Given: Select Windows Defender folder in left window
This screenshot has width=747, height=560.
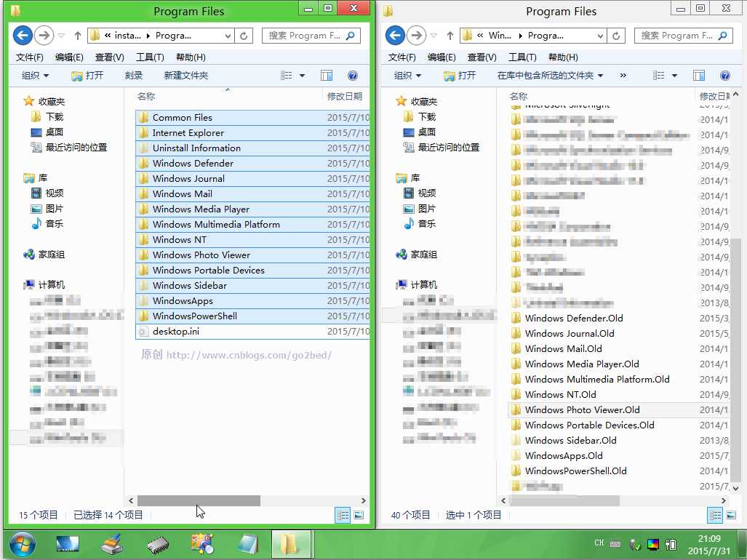Looking at the screenshot, I should pos(252,164).
